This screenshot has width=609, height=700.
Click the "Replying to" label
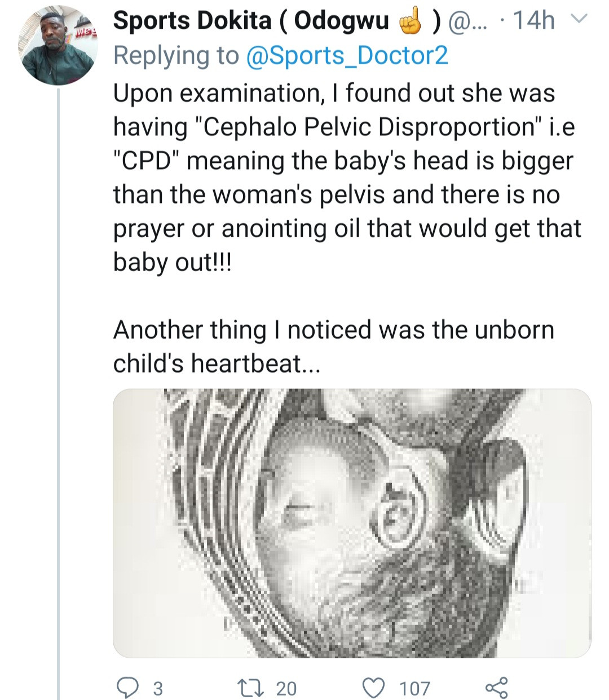pos(176,55)
